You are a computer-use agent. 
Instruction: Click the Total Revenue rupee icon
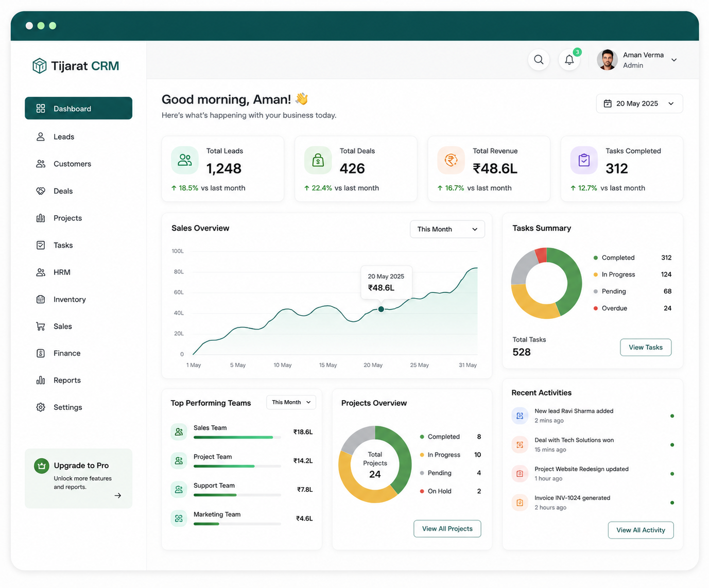click(451, 160)
